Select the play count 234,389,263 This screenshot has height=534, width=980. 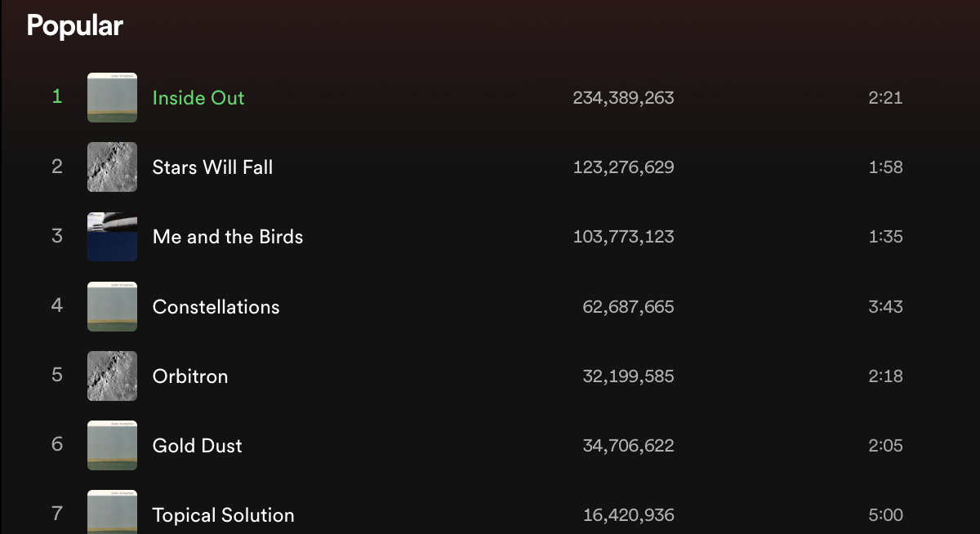[x=623, y=98]
